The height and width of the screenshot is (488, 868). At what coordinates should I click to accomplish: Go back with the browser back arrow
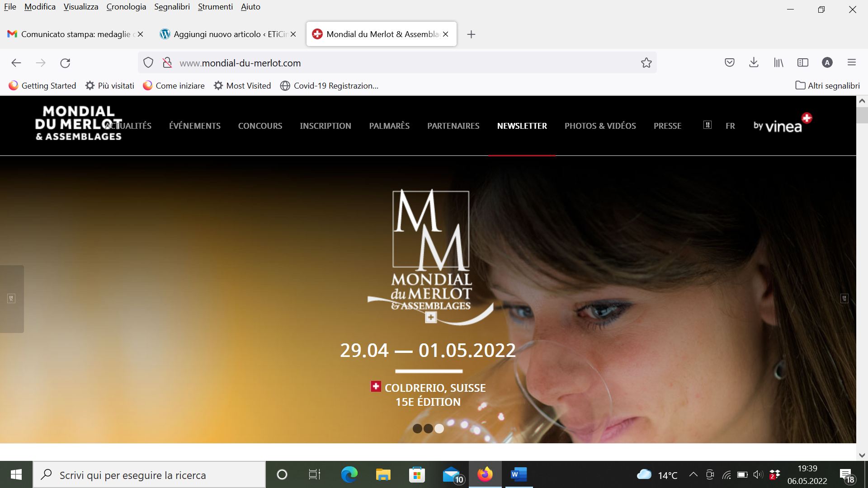(16, 63)
